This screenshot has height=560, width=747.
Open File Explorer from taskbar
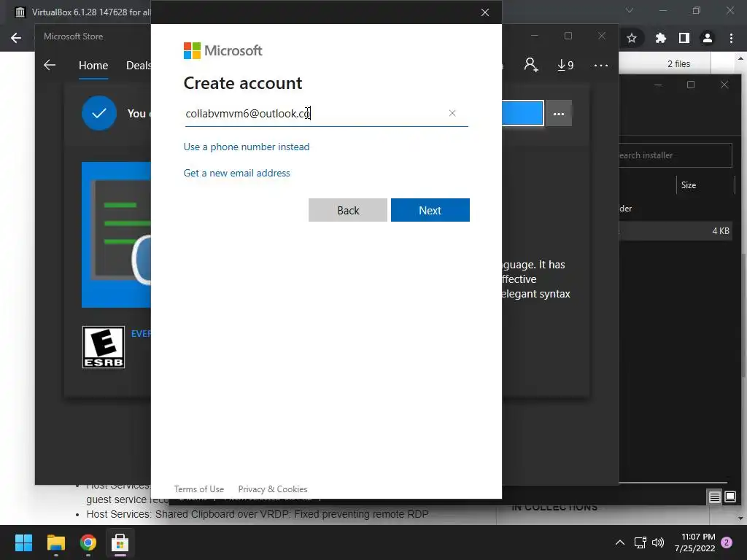coord(55,542)
